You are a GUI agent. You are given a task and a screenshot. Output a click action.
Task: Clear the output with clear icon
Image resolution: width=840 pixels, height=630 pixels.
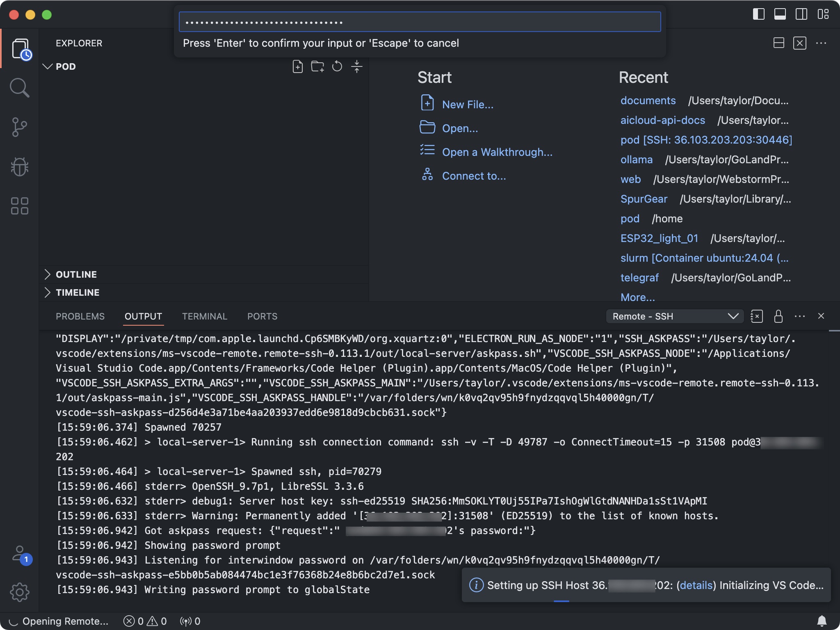(757, 316)
